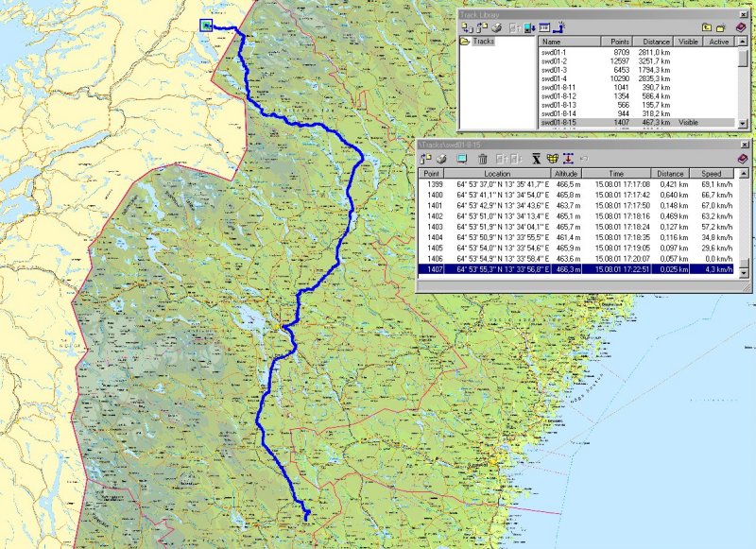Select track swd01-4 in the library list

(x=556, y=82)
